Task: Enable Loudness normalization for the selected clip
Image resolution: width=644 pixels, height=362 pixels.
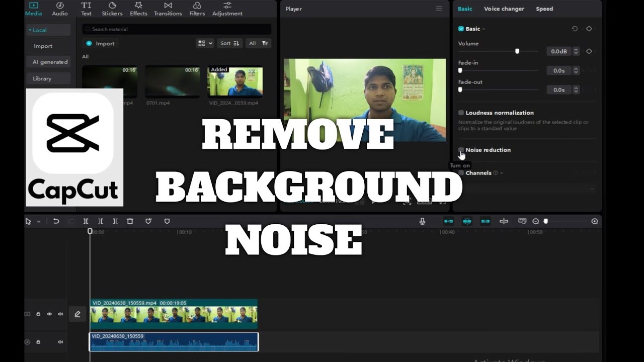Action: pos(461,112)
